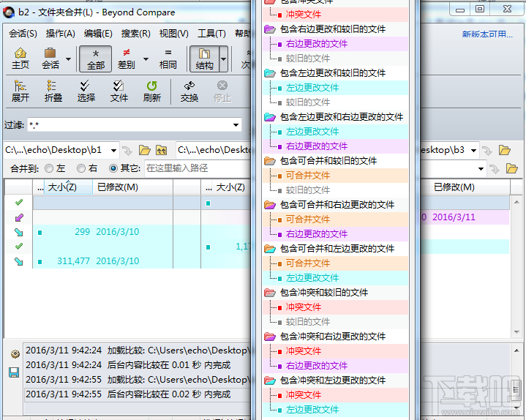Expand all folders with 展开 icon
526x420 pixels.
(x=20, y=91)
